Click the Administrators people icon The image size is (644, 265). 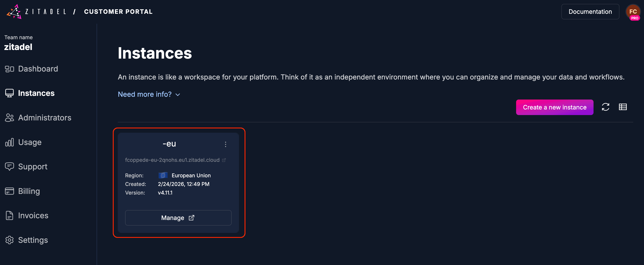(9, 117)
